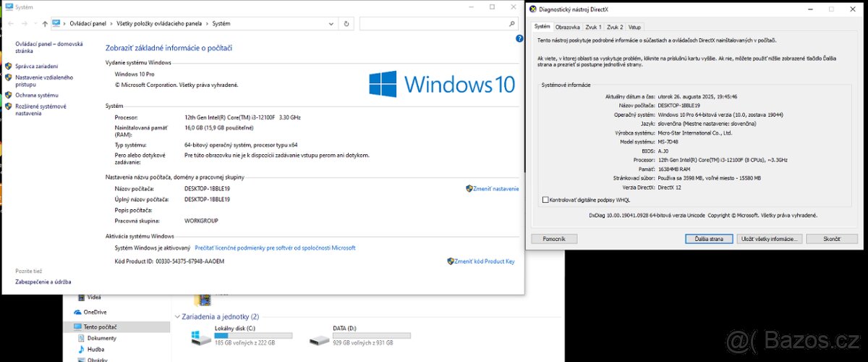
Task: Click the blue help question mark icon
Action: (x=519, y=39)
